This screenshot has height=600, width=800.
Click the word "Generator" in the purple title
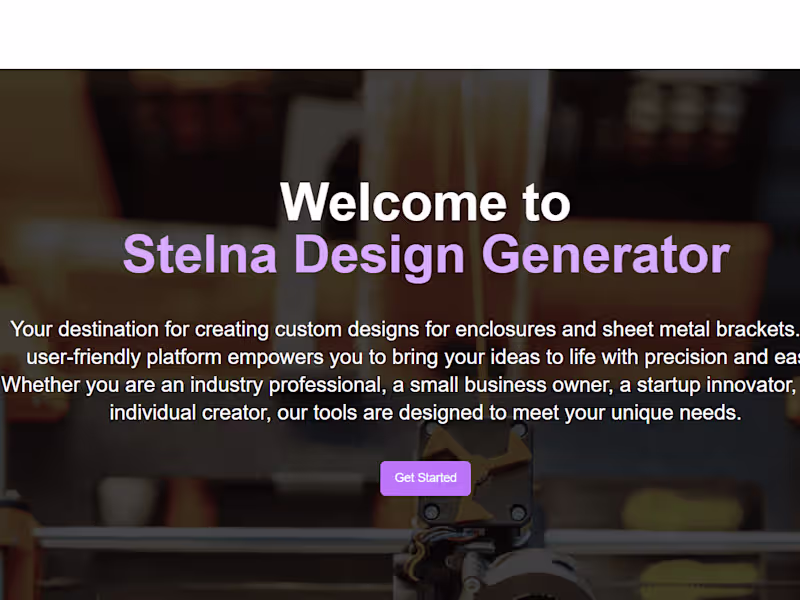[x=605, y=254]
